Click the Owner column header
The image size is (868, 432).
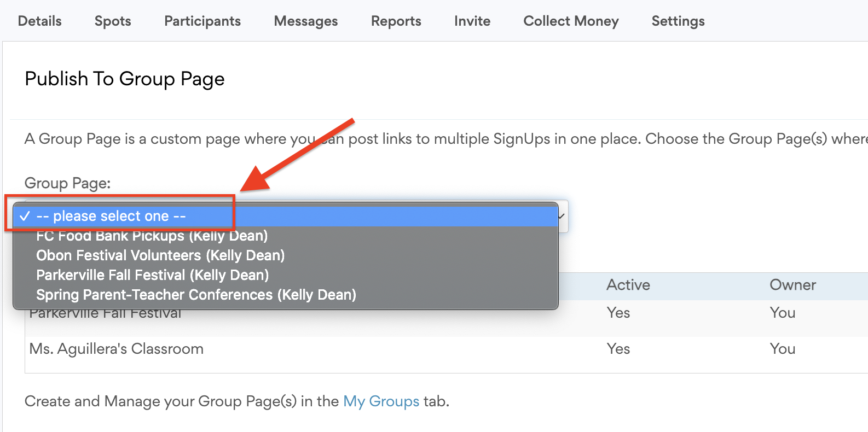tap(792, 285)
